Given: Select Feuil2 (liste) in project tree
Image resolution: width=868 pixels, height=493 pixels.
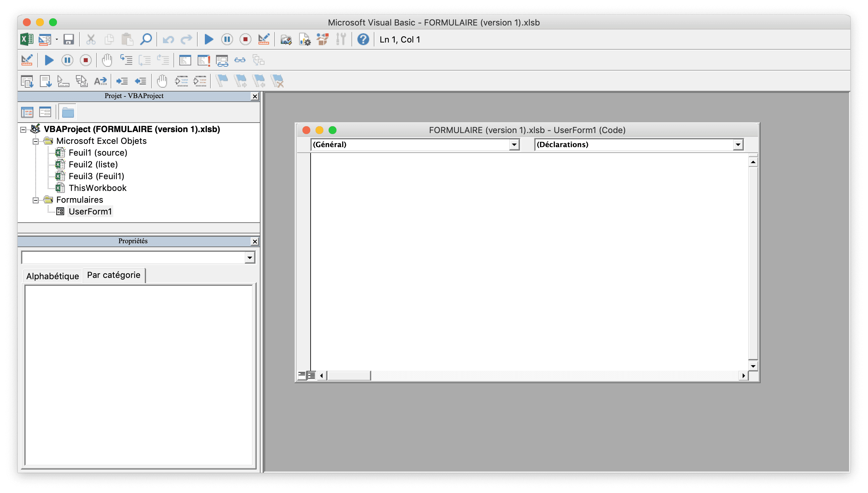Looking at the screenshot, I should [93, 164].
